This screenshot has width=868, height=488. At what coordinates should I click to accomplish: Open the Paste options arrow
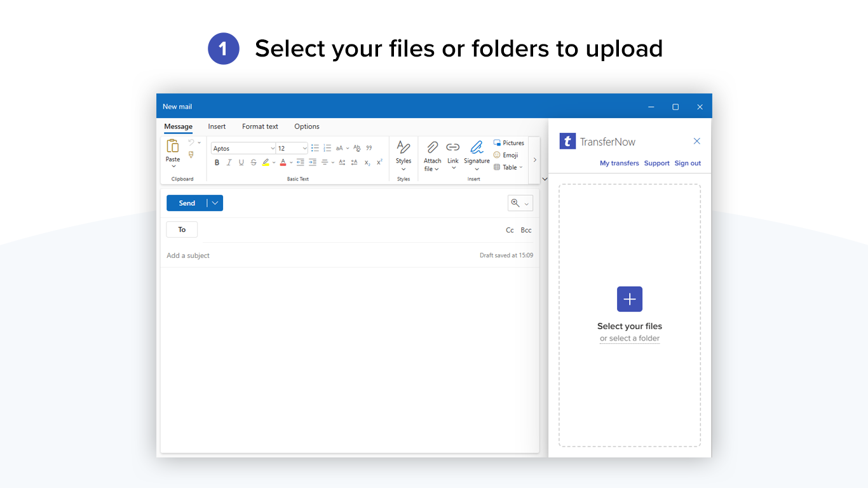tap(173, 166)
